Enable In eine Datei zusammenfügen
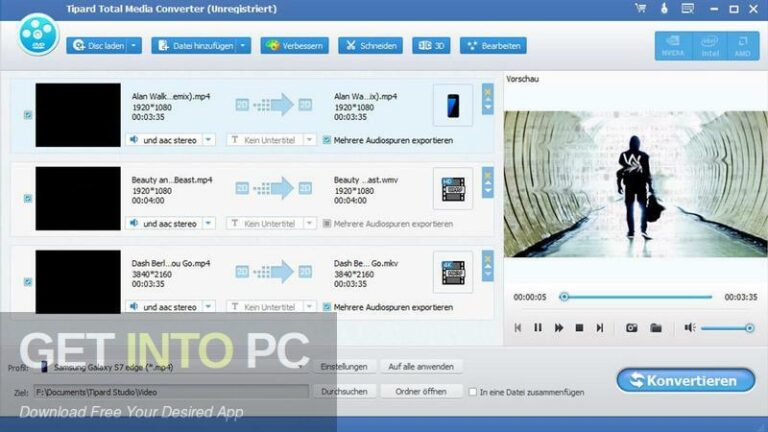The height and width of the screenshot is (432, 768). [x=473, y=392]
